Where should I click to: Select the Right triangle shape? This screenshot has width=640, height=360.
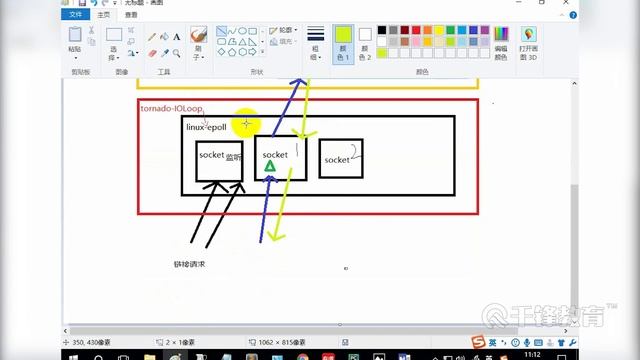253,42
